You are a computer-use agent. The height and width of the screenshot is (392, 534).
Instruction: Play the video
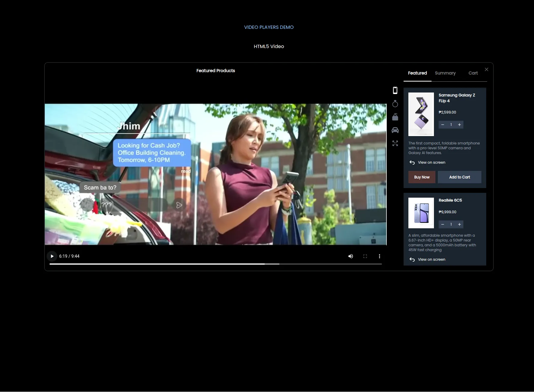52,256
